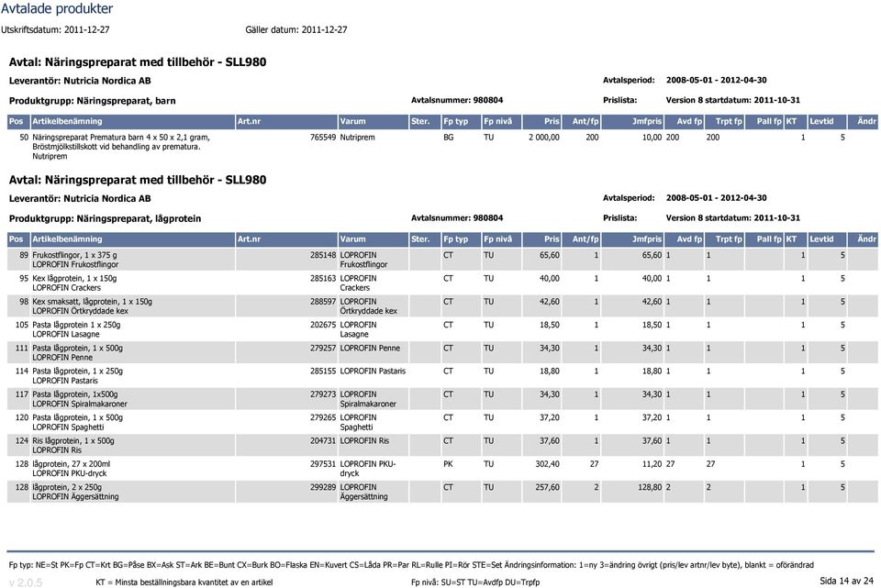Viewport: 881px width, 588px height.
Task: Select version label 'v 2.0.5'
Action: (26, 582)
